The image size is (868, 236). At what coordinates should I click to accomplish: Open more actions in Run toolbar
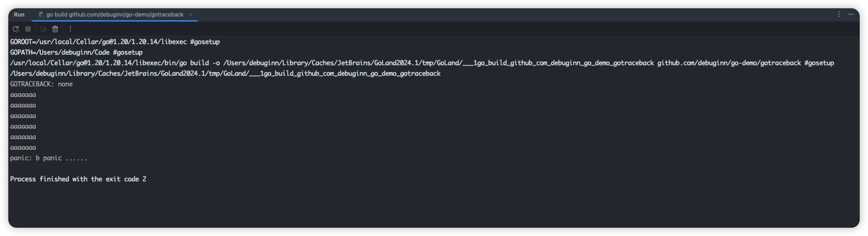(x=70, y=29)
